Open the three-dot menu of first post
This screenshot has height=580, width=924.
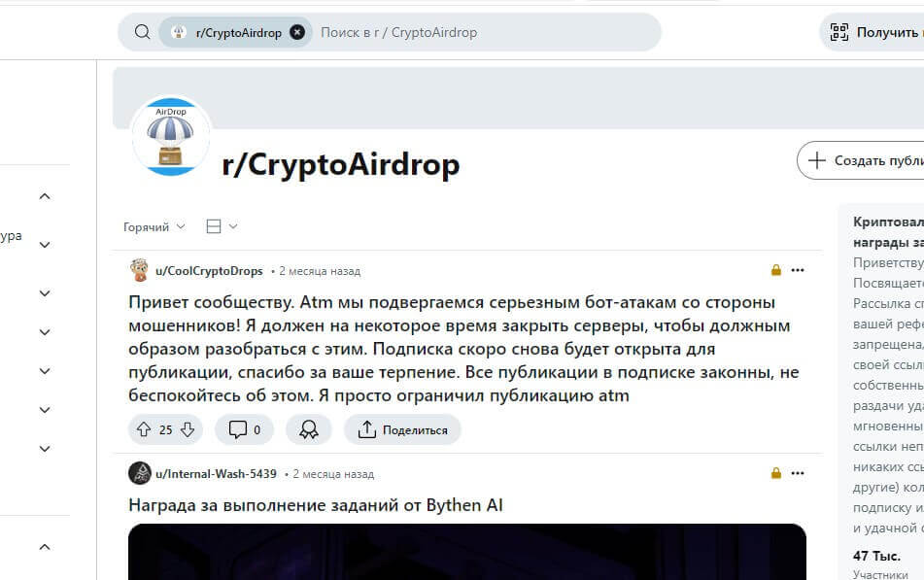click(798, 270)
